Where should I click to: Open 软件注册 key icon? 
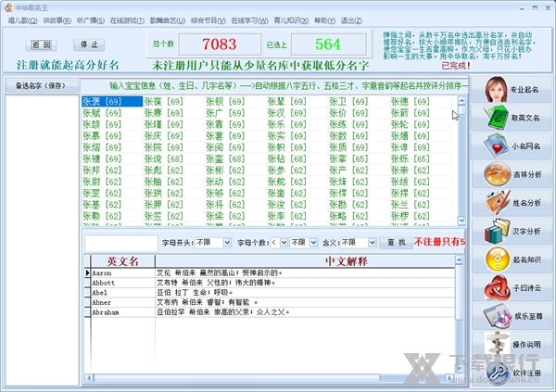tap(497, 373)
